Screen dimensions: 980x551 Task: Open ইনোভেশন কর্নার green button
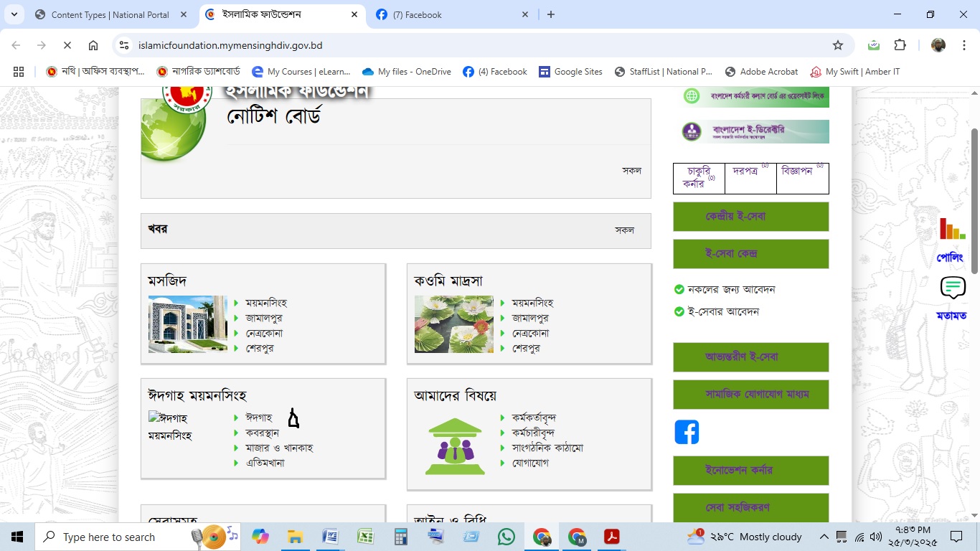pyautogui.click(x=750, y=471)
